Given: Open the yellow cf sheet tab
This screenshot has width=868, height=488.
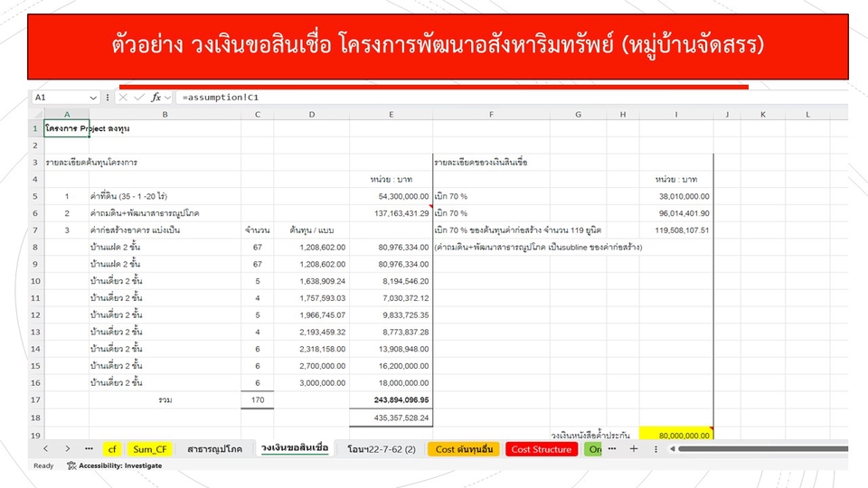Looking at the screenshot, I should point(112,449).
